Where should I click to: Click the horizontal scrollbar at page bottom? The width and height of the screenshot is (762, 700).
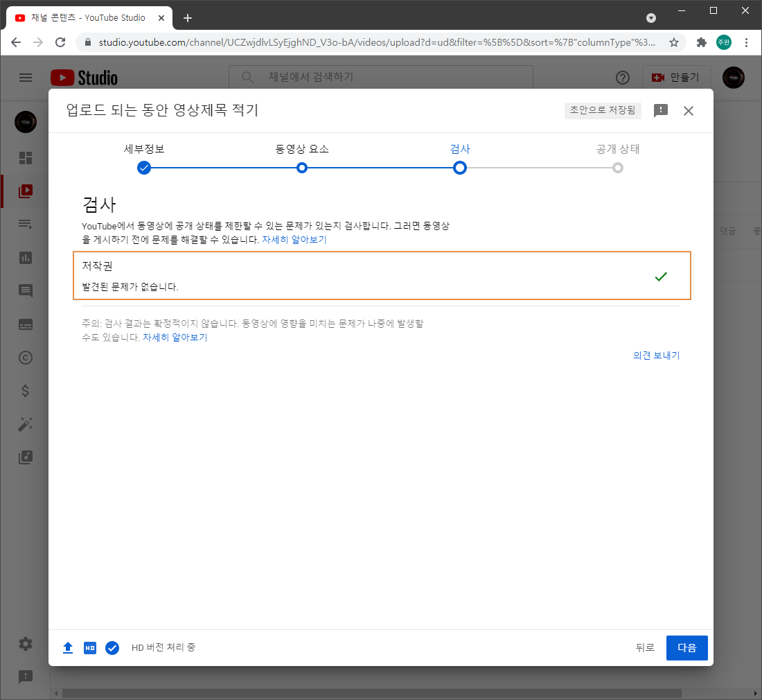coord(372,694)
